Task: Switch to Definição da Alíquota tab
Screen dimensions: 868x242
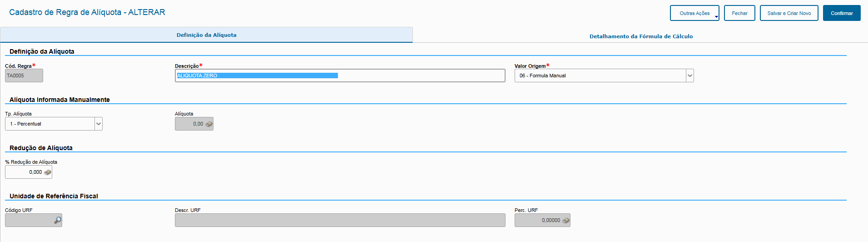Action: (x=206, y=35)
